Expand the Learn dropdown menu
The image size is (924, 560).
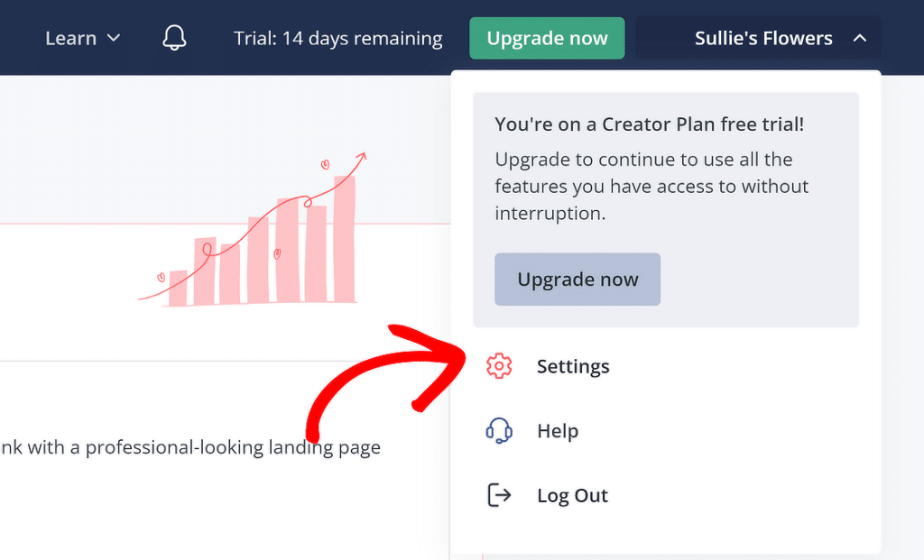pos(81,37)
